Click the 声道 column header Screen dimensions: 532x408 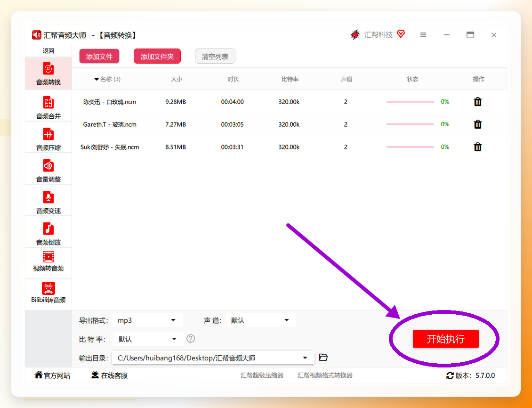pos(347,79)
